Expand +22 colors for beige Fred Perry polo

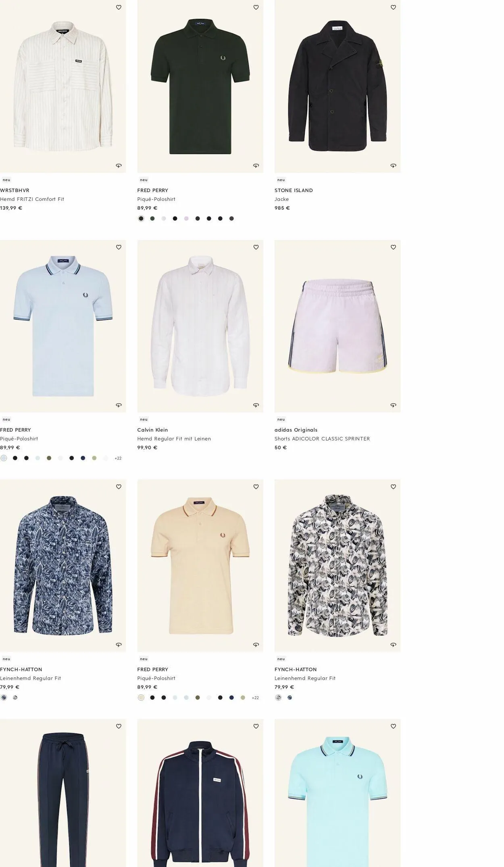click(255, 698)
